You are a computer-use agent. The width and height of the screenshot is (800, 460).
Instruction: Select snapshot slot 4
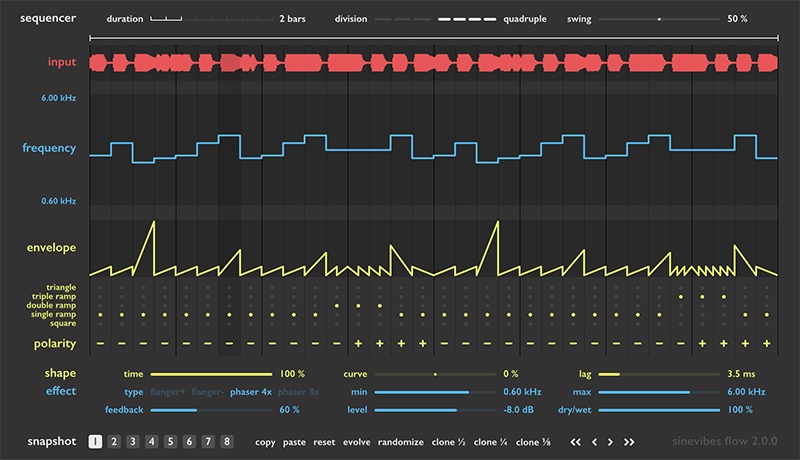(151, 441)
